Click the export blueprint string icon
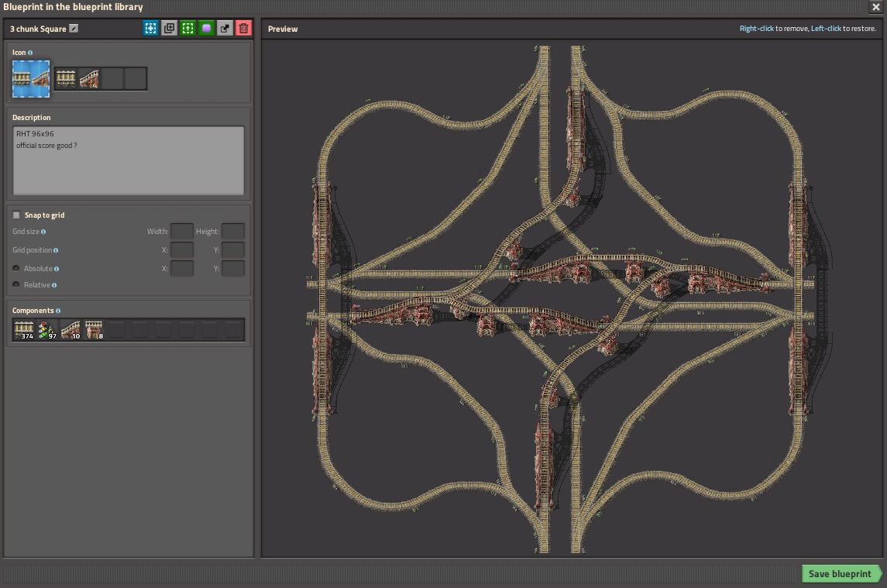The height and width of the screenshot is (588, 887). [225, 29]
